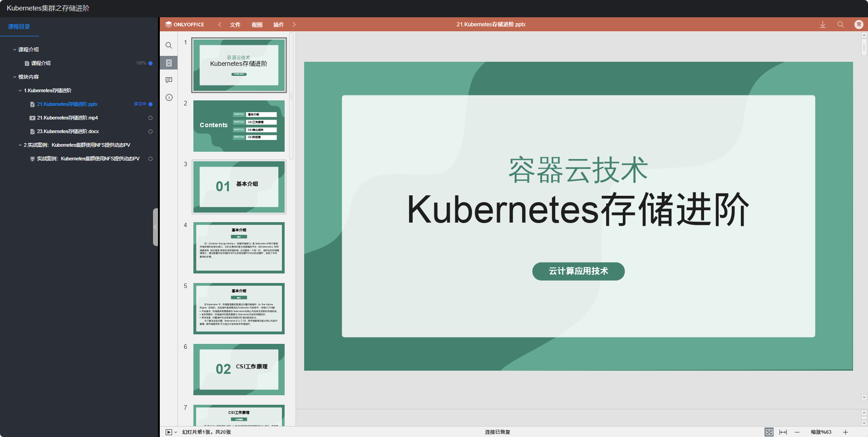Click the blue dot beside 学习中

click(150, 104)
